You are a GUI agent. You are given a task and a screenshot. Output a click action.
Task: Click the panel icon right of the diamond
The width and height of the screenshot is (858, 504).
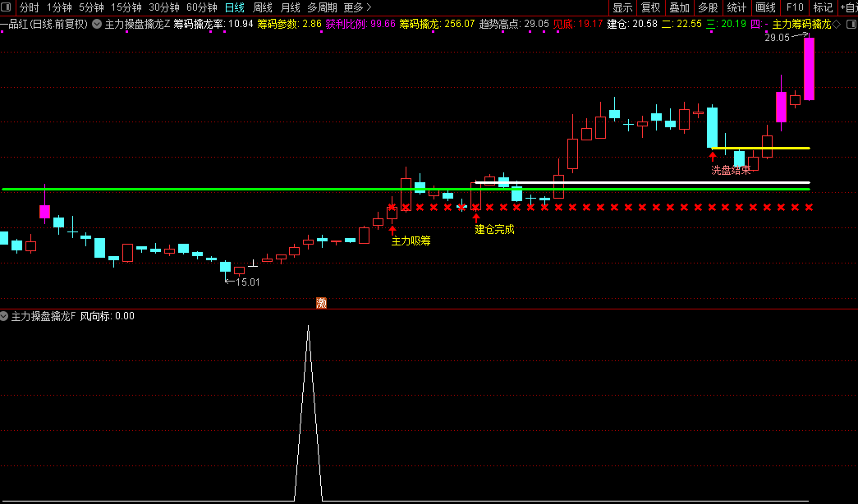[851, 24]
